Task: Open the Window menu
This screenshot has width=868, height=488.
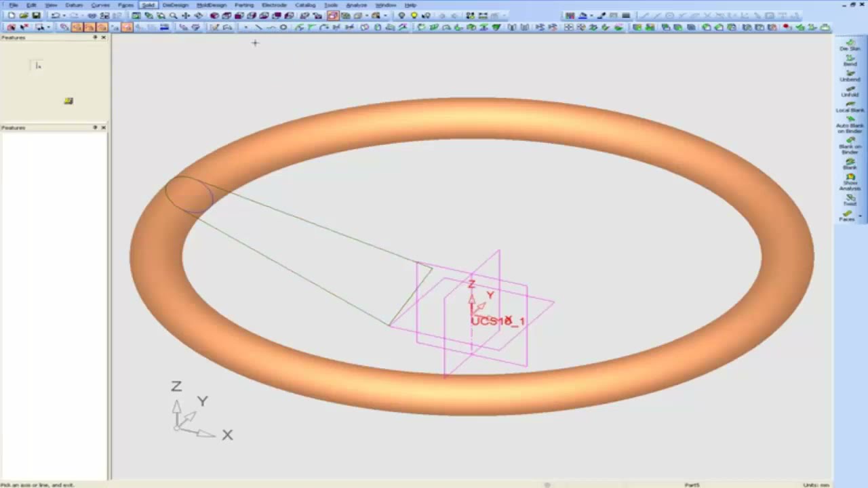Action: (385, 5)
